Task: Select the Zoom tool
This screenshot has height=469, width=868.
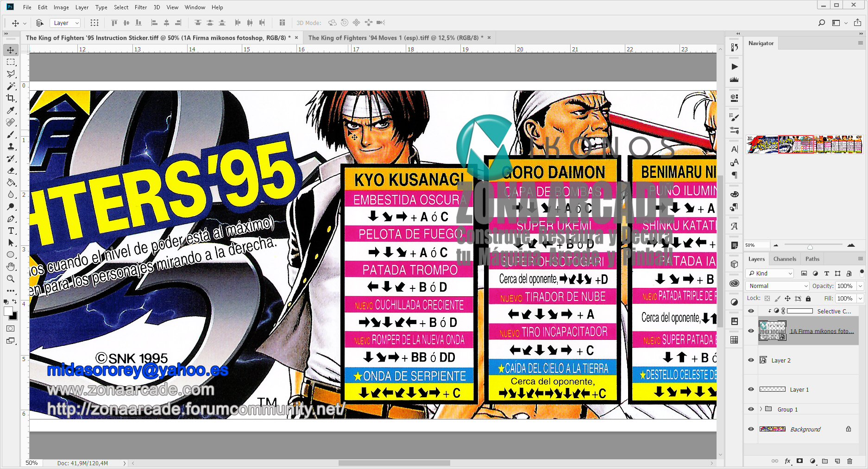Action: click(11, 279)
